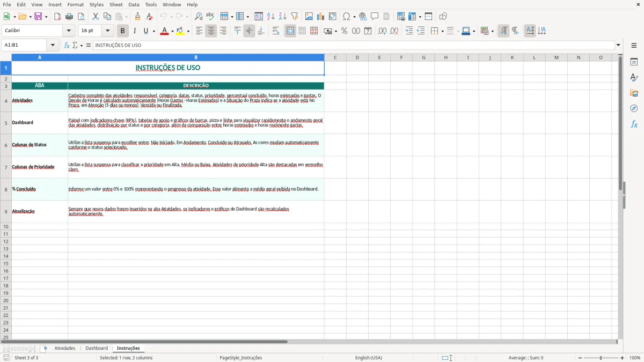Open the Format menu
Screen dimensions: 644x362
(76, 4)
